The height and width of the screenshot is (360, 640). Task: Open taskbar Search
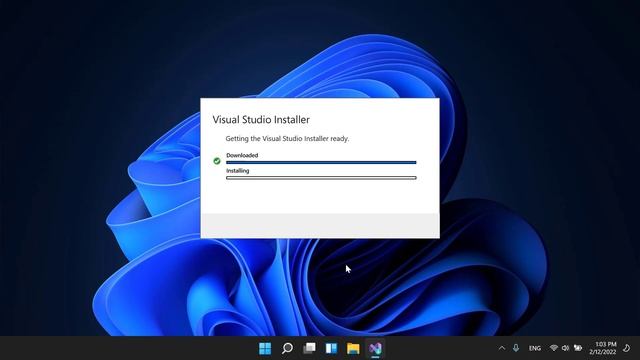tap(287, 348)
